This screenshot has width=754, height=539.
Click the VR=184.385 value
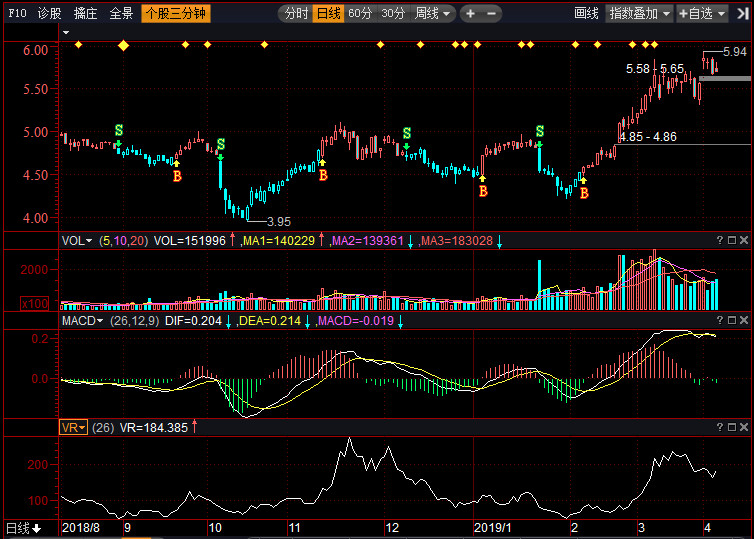coord(154,427)
